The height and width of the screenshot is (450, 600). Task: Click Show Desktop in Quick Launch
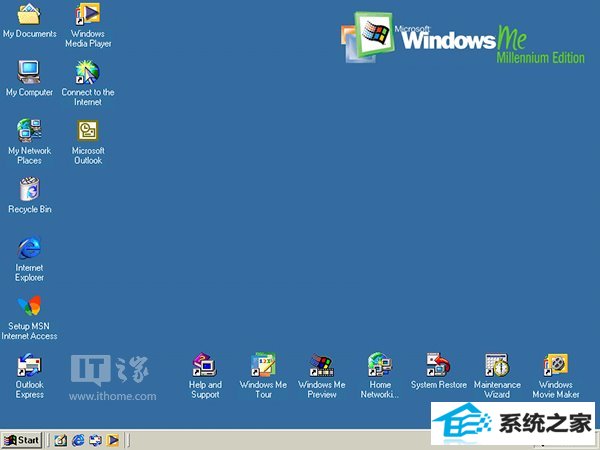60,440
